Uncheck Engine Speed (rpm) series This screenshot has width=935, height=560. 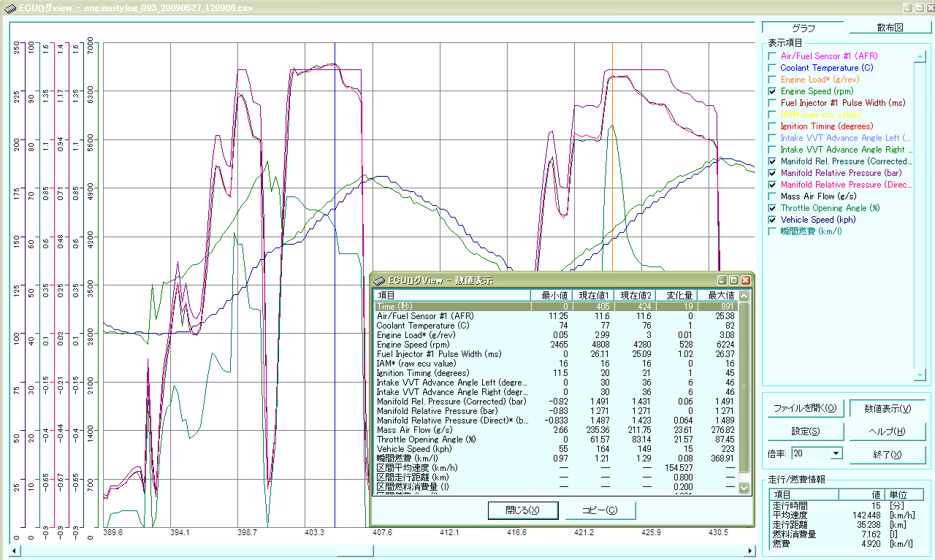click(772, 91)
